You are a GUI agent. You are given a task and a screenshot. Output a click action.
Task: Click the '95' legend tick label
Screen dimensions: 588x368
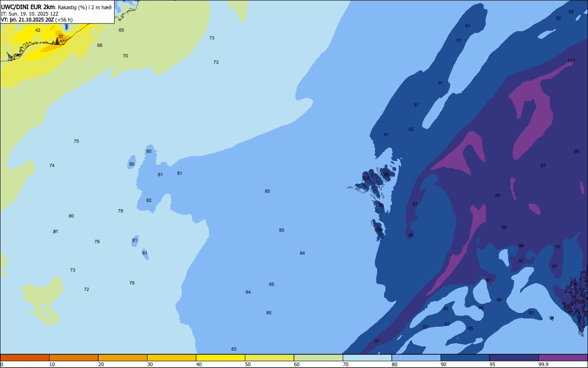point(492,364)
